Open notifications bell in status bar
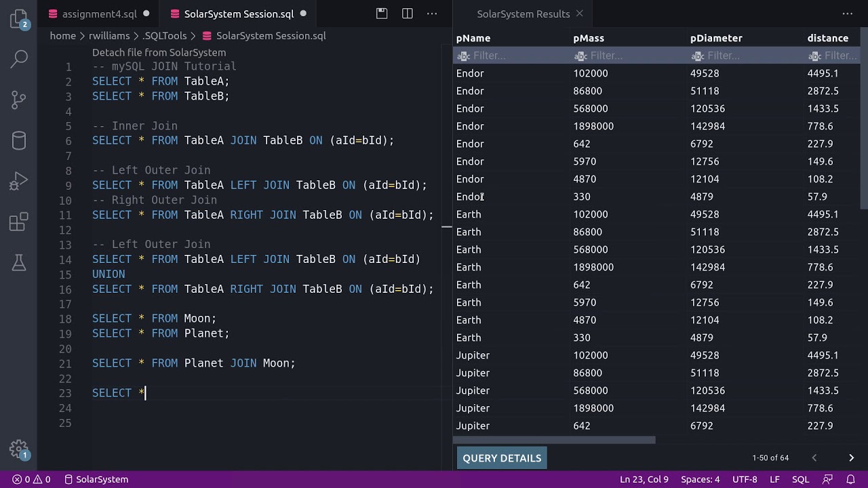Viewport: 868px width, 488px height. [x=852, y=479]
